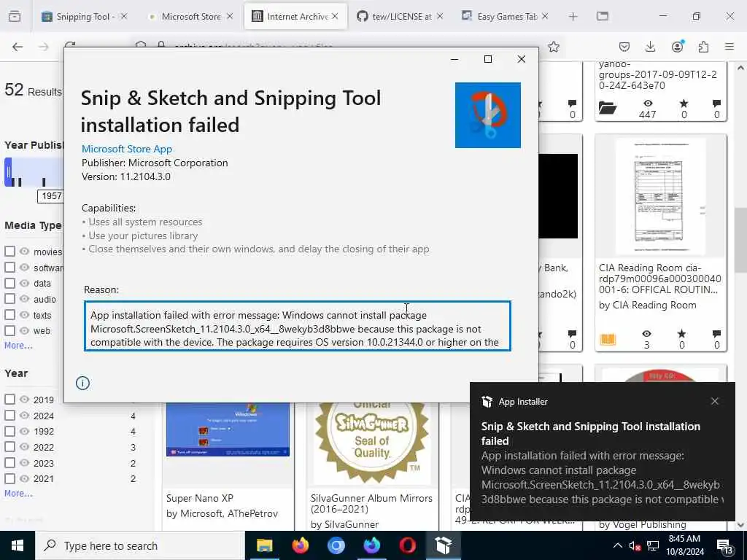The height and width of the screenshot is (560, 747).
Task: Check the software media type checkbox
Action: (x=9, y=267)
